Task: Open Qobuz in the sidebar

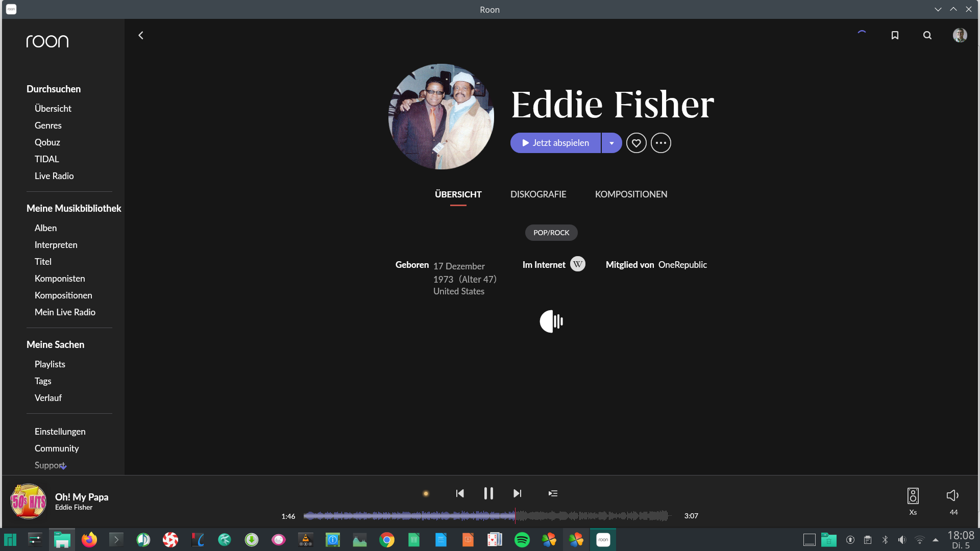Action: tap(47, 142)
